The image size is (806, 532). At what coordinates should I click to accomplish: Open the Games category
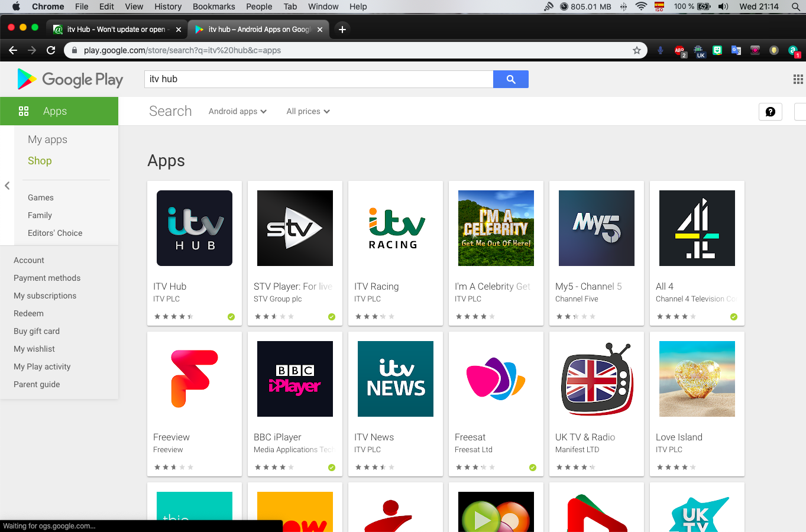(41, 197)
